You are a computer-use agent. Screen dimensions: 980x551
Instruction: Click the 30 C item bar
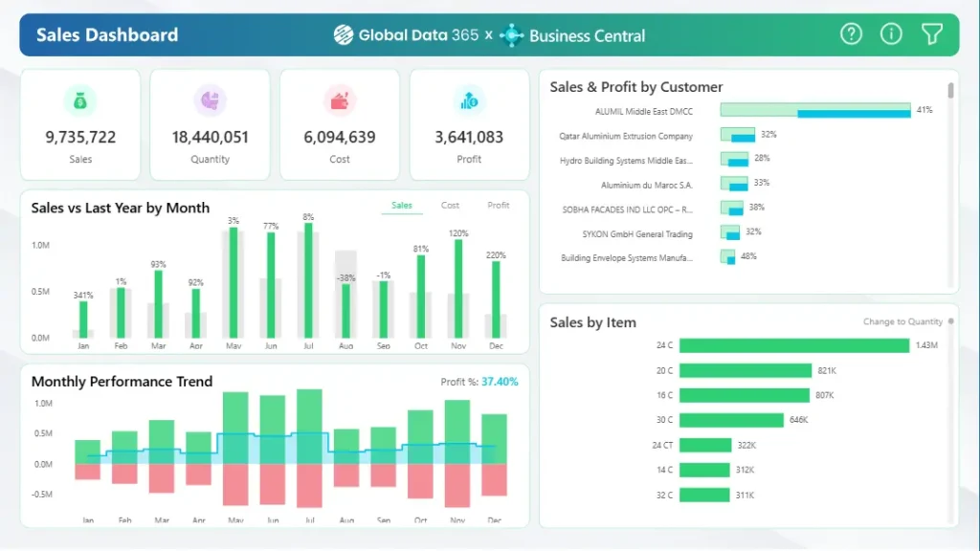coord(731,421)
